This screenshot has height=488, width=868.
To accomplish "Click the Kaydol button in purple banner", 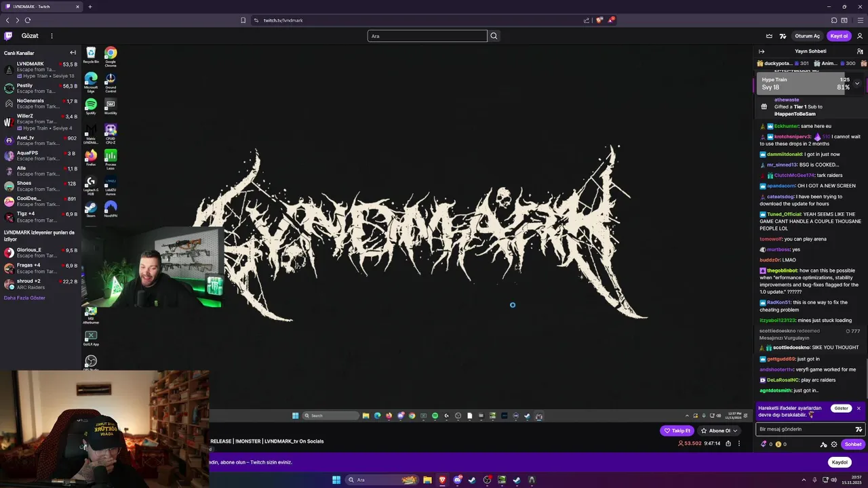I will click(x=840, y=462).
